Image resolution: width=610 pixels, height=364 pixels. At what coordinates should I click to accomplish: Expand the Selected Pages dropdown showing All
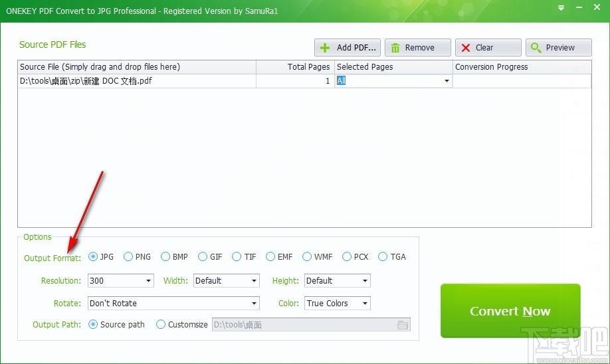click(x=447, y=81)
